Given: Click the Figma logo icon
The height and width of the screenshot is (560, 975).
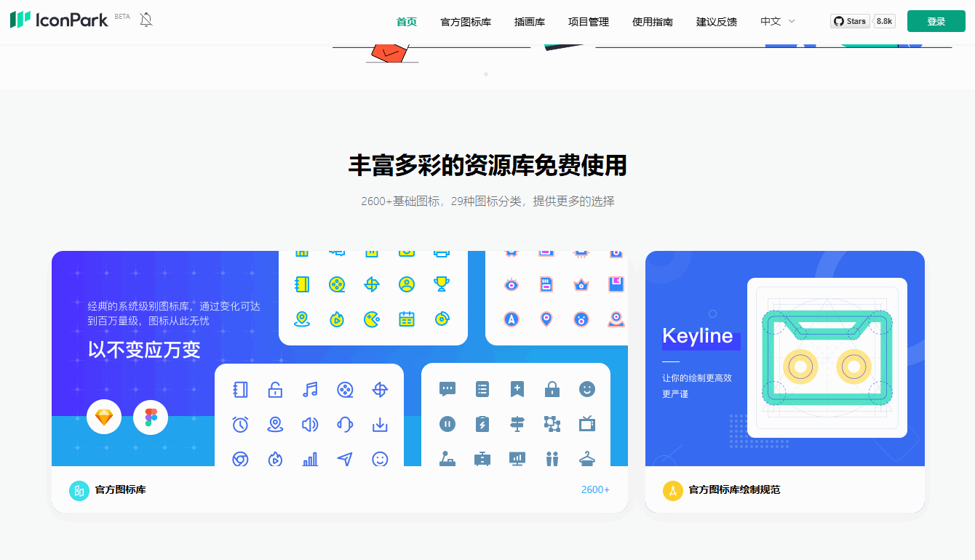Looking at the screenshot, I should 151,417.
